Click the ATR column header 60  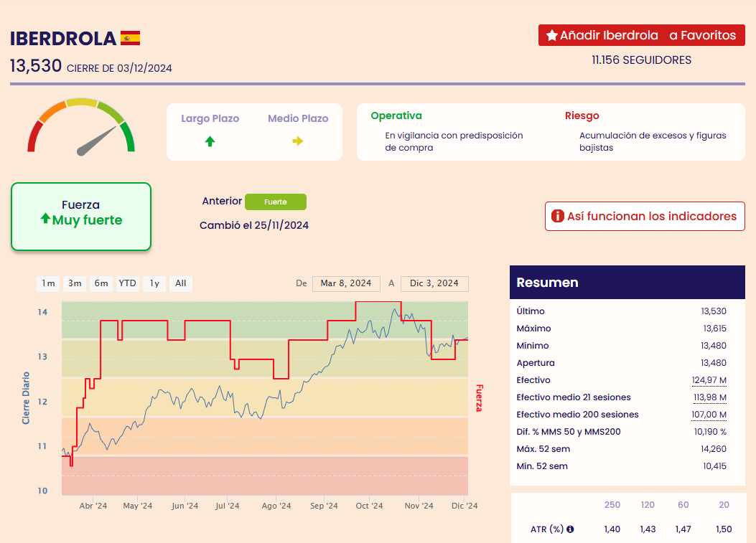pos(683,505)
